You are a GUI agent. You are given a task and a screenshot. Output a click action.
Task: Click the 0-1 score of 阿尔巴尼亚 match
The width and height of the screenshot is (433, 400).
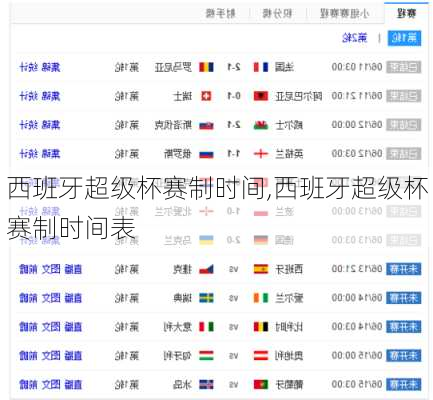pyautogui.click(x=234, y=96)
